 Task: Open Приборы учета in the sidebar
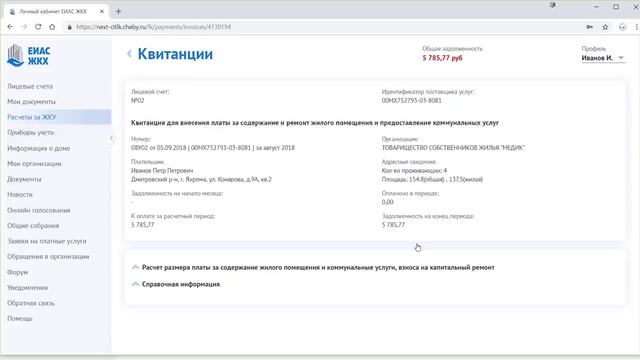pos(31,133)
